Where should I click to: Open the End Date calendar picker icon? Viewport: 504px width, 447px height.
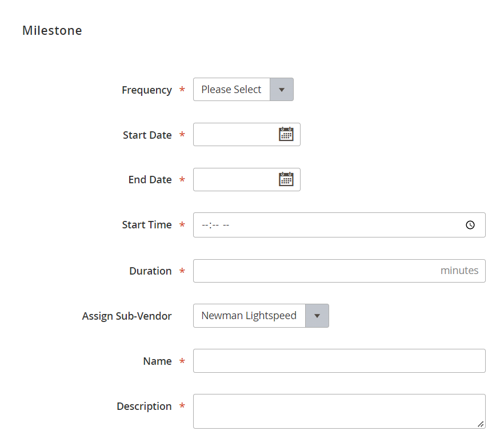click(x=286, y=179)
